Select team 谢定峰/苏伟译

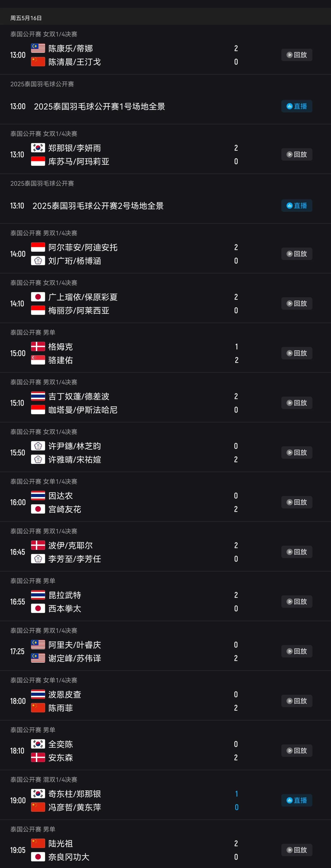point(75,658)
